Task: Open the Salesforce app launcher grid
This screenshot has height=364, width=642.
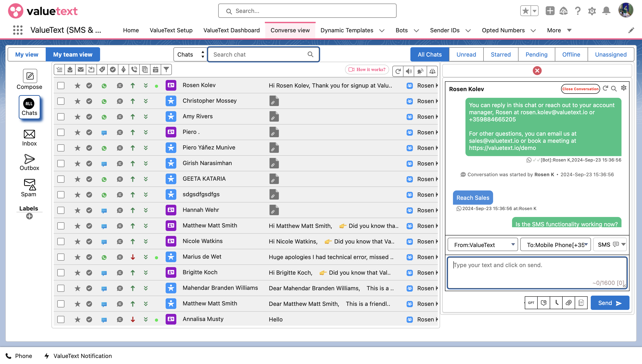Action: click(x=18, y=30)
